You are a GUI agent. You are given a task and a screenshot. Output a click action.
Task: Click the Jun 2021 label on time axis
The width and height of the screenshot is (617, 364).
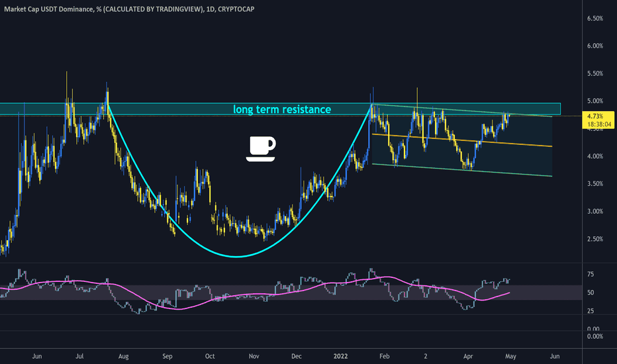tap(36, 356)
